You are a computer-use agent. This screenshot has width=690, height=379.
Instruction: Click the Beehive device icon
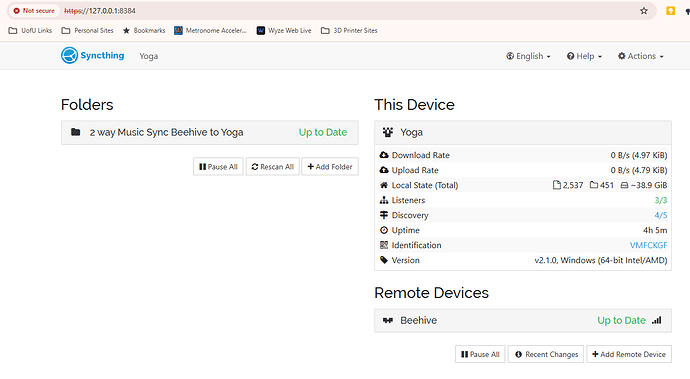click(388, 320)
